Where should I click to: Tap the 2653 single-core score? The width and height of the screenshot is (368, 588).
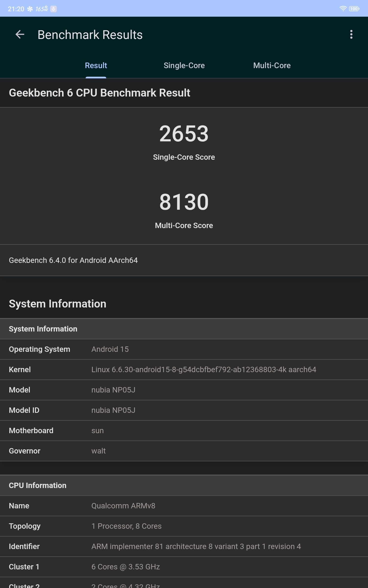(x=184, y=134)
